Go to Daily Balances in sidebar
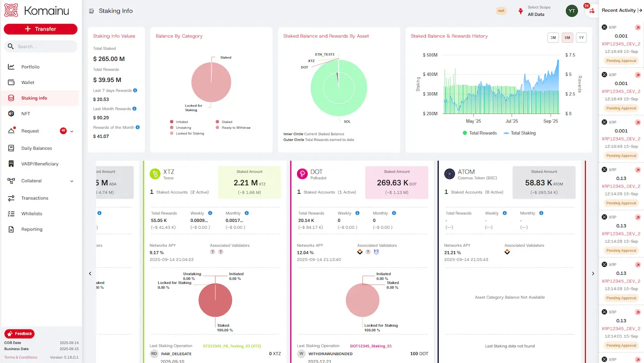This screenshot has width=644, height=363. point(37,148)
